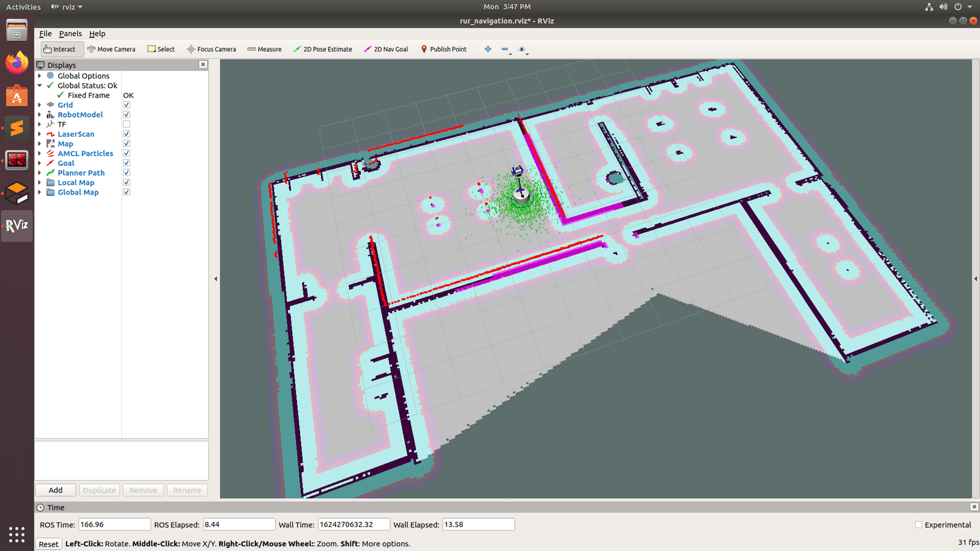Viewport: 980px width, 551px height.
Task: Click the Move Camera tool
Action: click(111, 49)
